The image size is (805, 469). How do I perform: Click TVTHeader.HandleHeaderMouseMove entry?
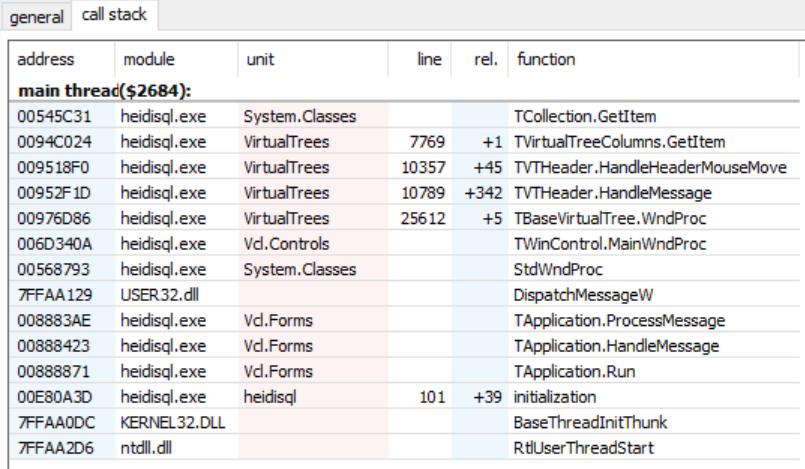650,167
